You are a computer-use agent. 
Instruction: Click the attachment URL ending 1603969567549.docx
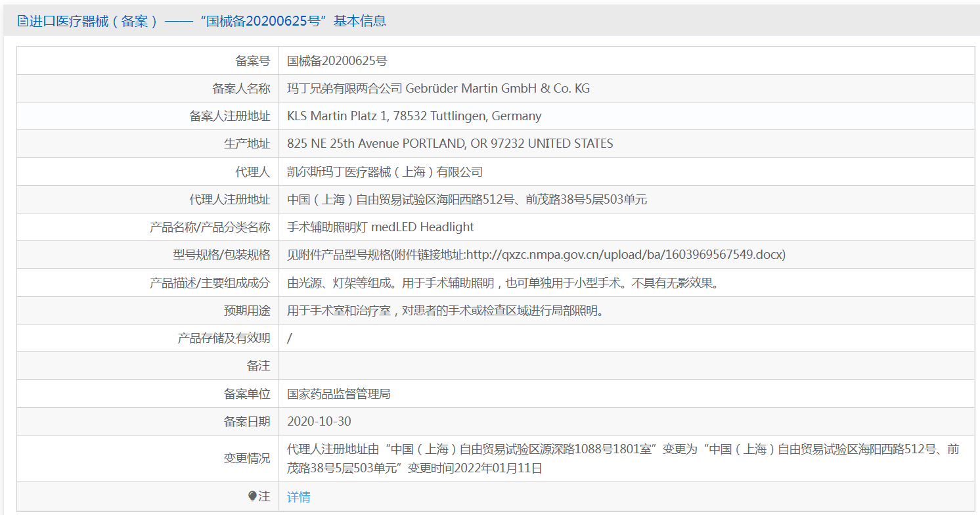click(x=624, y=255)
